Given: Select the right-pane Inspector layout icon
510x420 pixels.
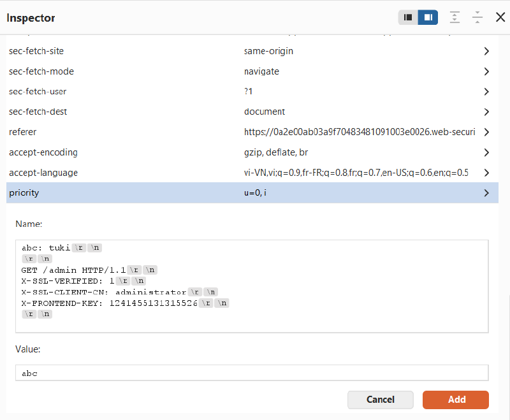Looking at the screenshot, I should tap(428, 17).
